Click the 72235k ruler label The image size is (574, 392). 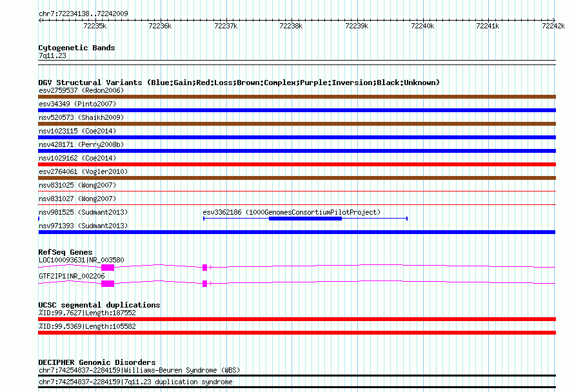[x=95, y=26]
